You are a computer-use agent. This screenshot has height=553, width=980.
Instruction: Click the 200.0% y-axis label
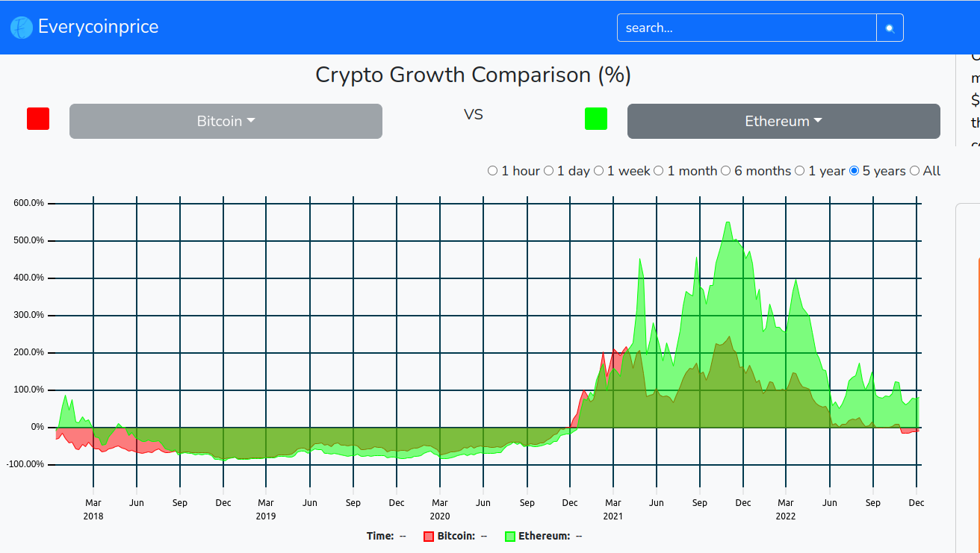[x=29, y=352]
